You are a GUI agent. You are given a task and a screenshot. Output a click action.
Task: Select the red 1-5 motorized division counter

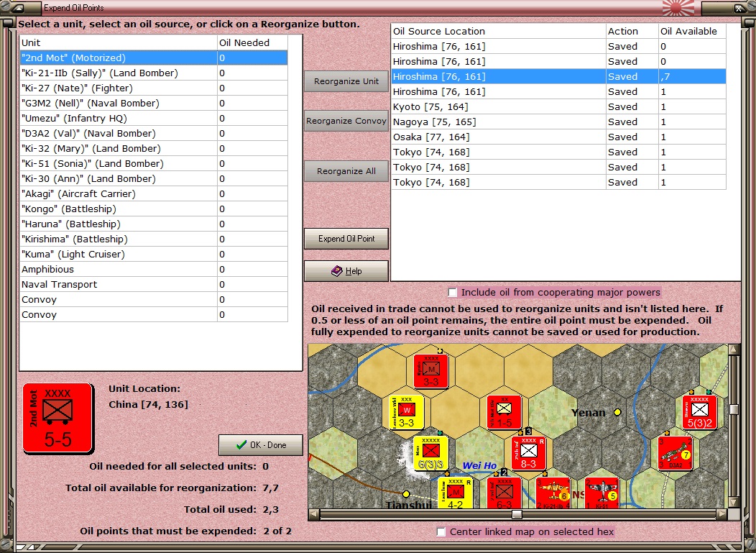click(x=504, y=412)
